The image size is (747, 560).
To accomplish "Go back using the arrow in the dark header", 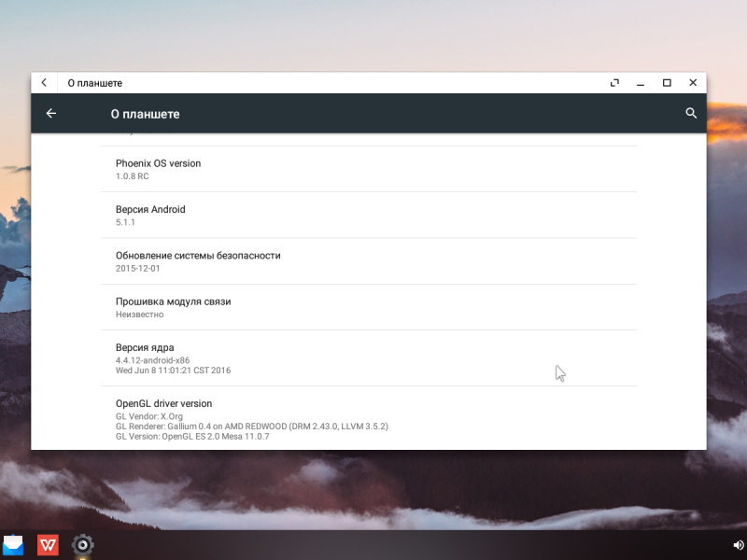I will pyautogui.click(x=51, y=113).
